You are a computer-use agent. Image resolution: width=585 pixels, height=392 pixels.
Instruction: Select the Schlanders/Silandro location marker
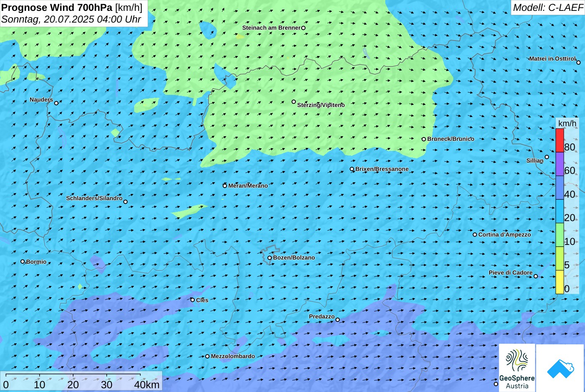pyautogui.click(x=125, y=202)
